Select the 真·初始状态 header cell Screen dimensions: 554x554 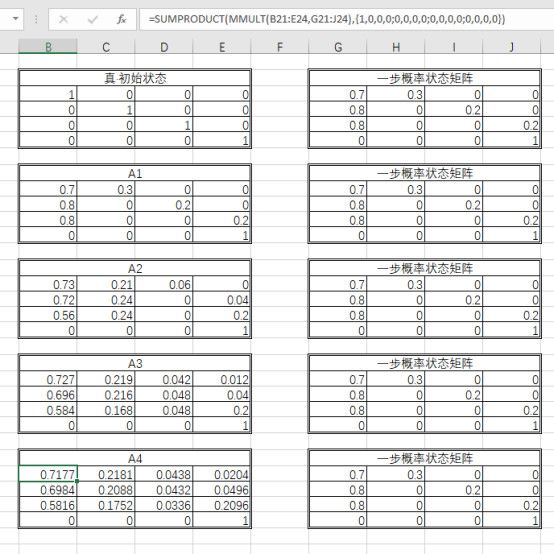pos(135,78)
